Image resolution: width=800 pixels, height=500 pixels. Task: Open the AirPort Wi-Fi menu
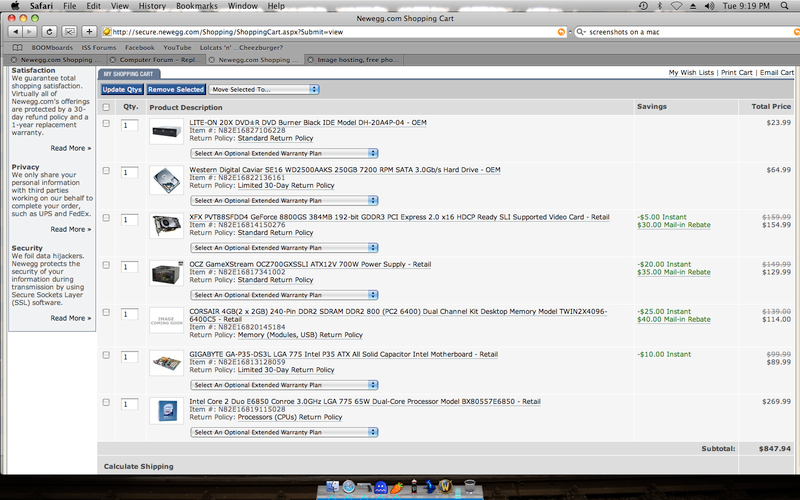tap(677, 6)
